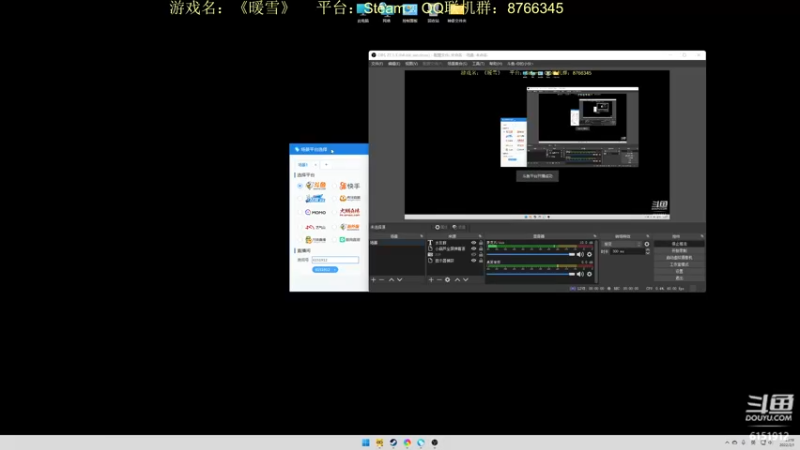Open the Sources panel dock options icon
Screen dimensions: 800x450
(480, 236)
